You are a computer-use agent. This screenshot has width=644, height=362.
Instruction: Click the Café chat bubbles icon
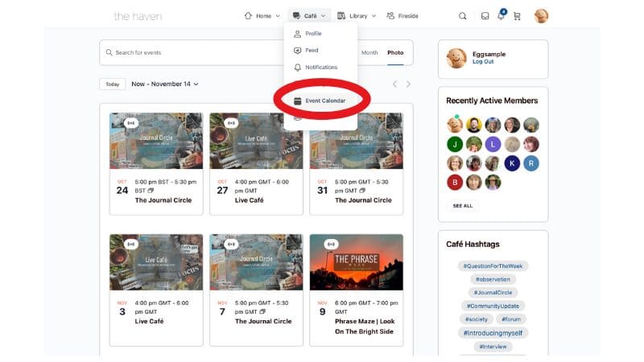296,15
